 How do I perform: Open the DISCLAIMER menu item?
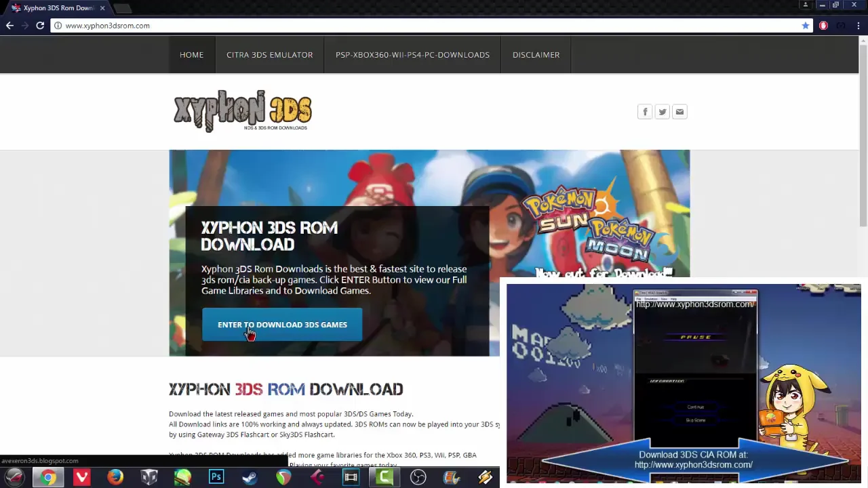[x=536, y=55]
